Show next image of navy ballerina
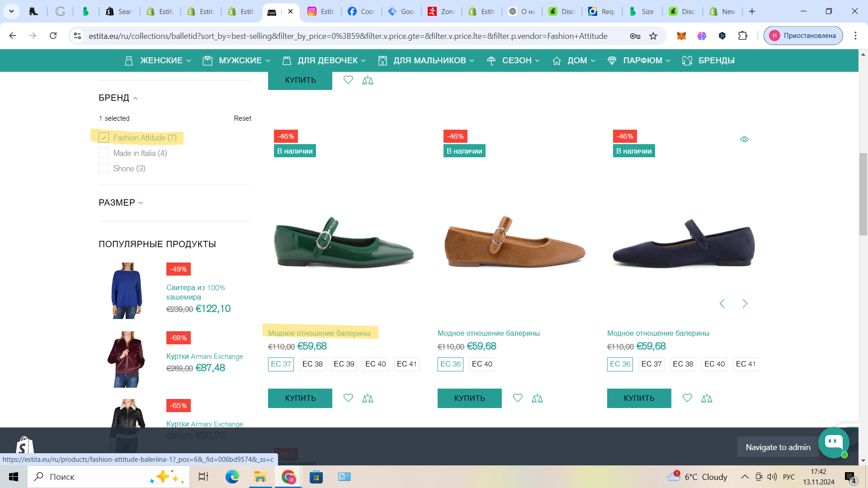868x488 pixels. [745, 304]
